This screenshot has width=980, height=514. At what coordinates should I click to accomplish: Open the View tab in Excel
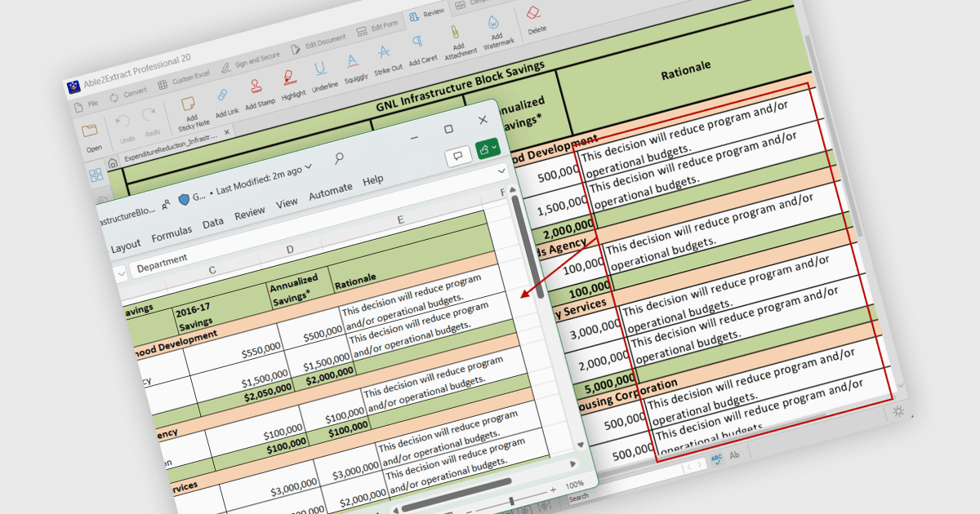[x=287, y=203]
